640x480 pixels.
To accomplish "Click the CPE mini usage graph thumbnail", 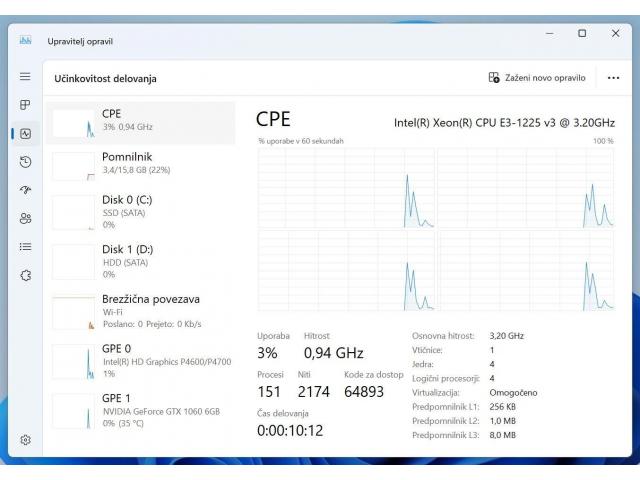I will [x=73, y=123].
